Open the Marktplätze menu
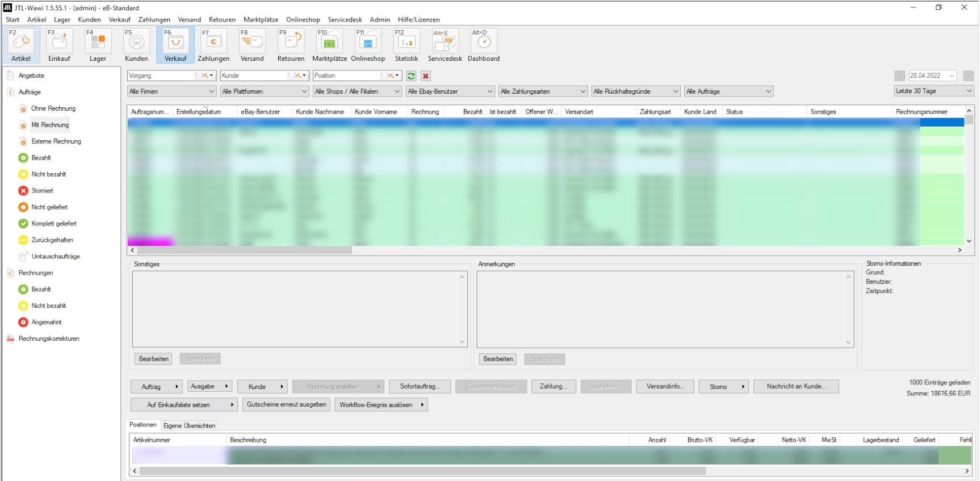980x481 pixels. coord(261,19)
